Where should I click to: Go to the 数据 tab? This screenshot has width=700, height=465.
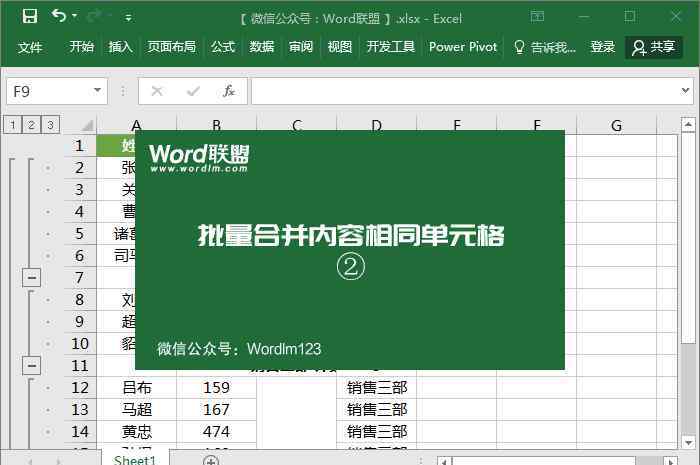tap(262, 47)
